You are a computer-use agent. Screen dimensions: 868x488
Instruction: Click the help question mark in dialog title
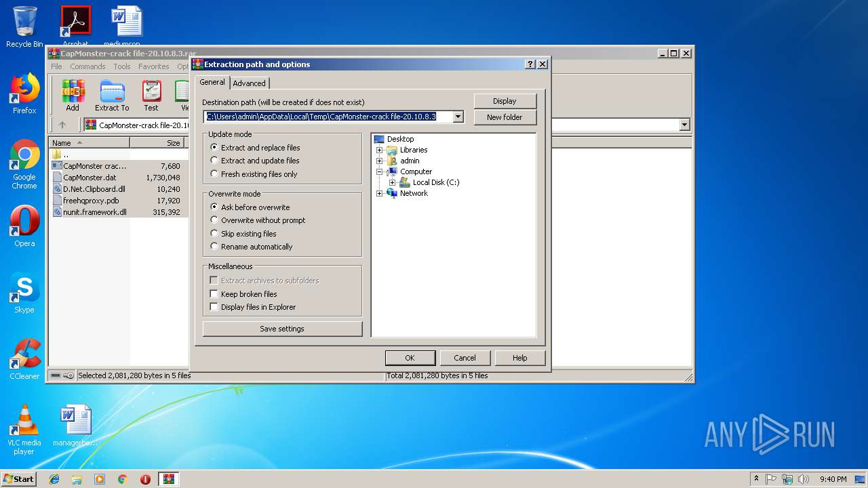tap(530, 64)
